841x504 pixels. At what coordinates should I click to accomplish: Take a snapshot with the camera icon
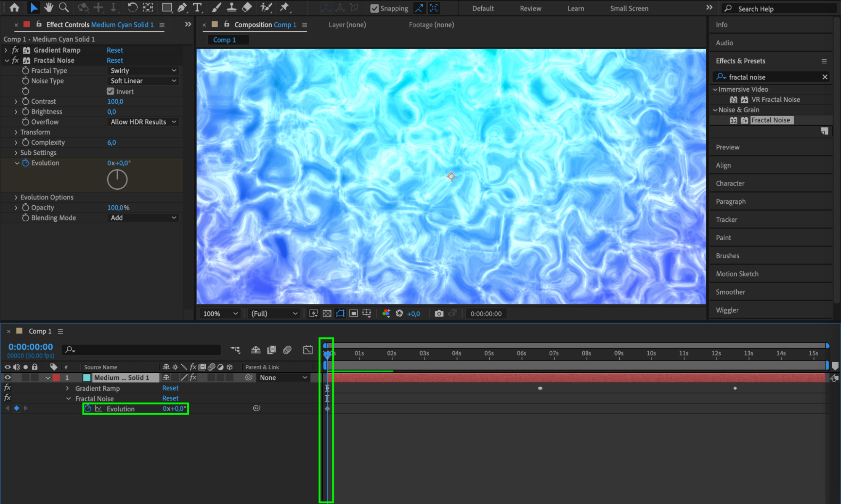(x=439, y=313)
